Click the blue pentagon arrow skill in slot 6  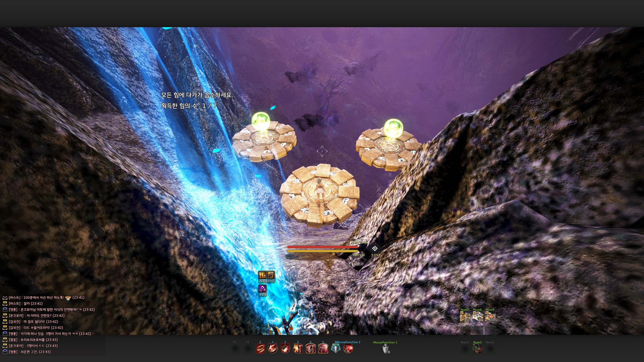click(x=336, y=348)
